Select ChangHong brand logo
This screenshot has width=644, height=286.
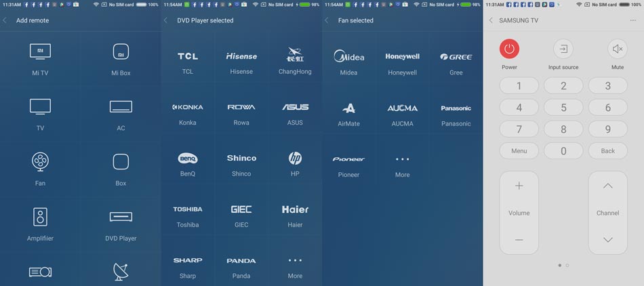[295, 55]
